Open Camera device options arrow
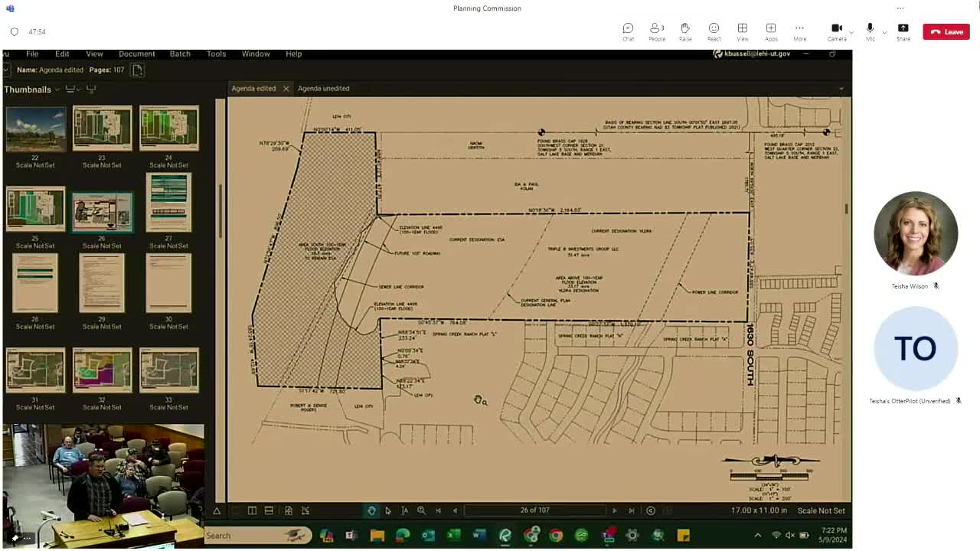This screenshot has height=551, width=980. (x=851, y=33)
